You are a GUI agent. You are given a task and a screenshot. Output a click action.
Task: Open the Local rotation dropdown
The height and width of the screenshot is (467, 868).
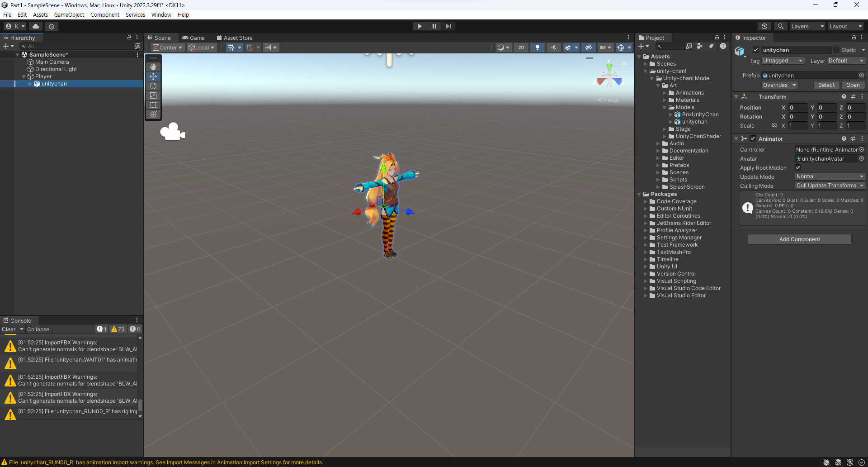tap(202, 48)
